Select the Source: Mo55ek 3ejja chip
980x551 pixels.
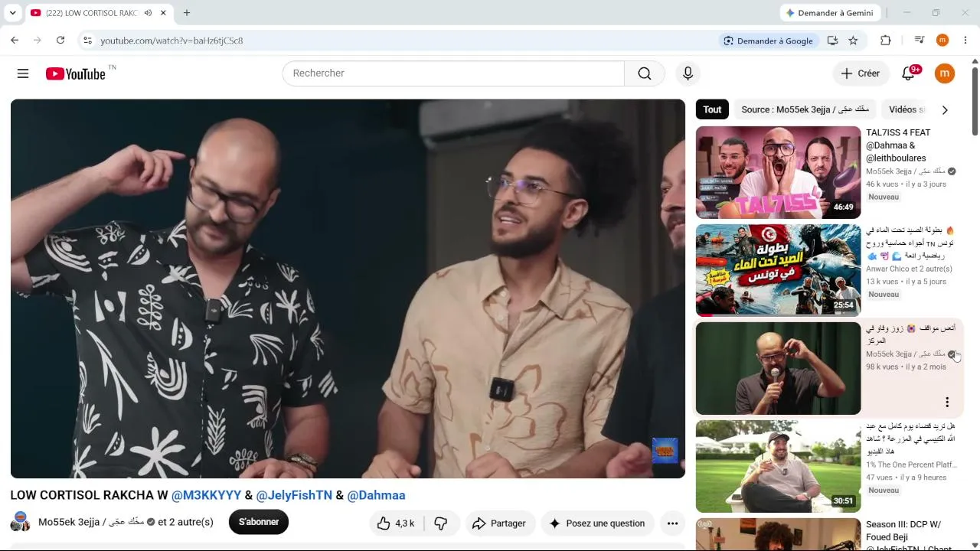[x=805, y=109]
